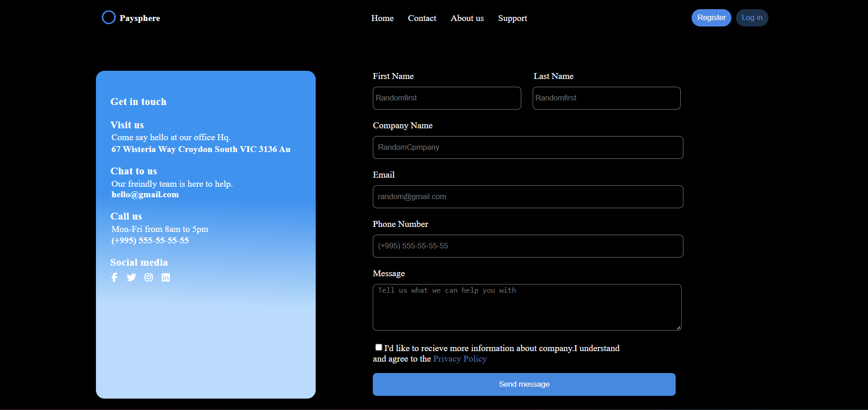Click the Paysphere circle logo icon
The image size is (868, 410).
tap(109, 17)
